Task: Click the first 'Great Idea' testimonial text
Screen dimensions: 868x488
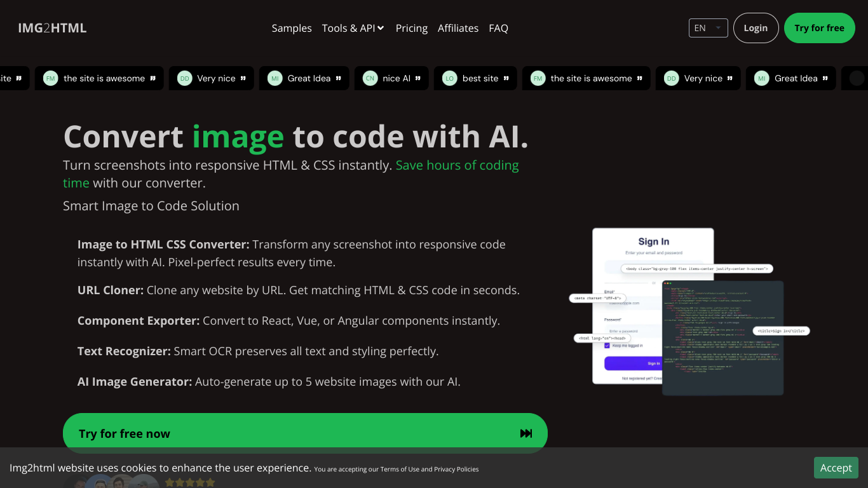Action: 309,78
